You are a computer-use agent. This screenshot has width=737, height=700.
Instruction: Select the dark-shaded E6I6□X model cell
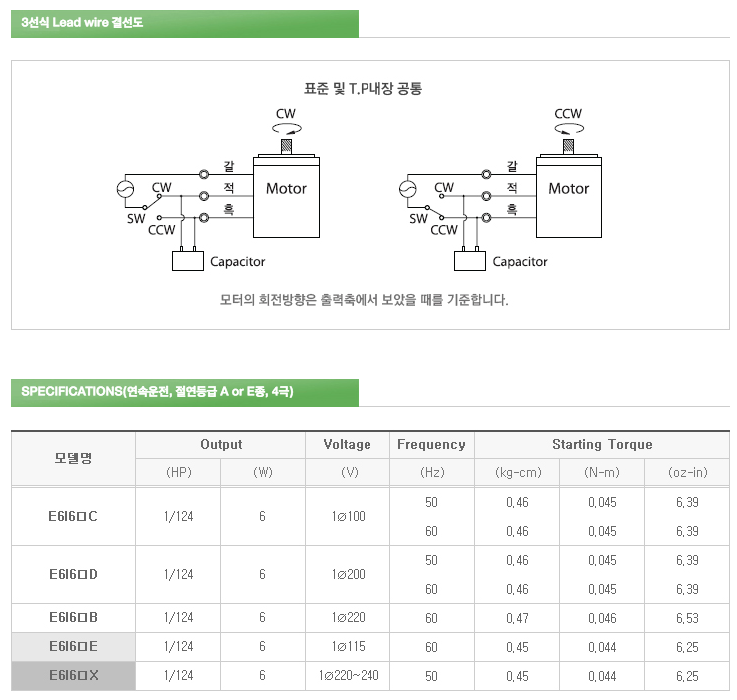click(x=73, y=676)
